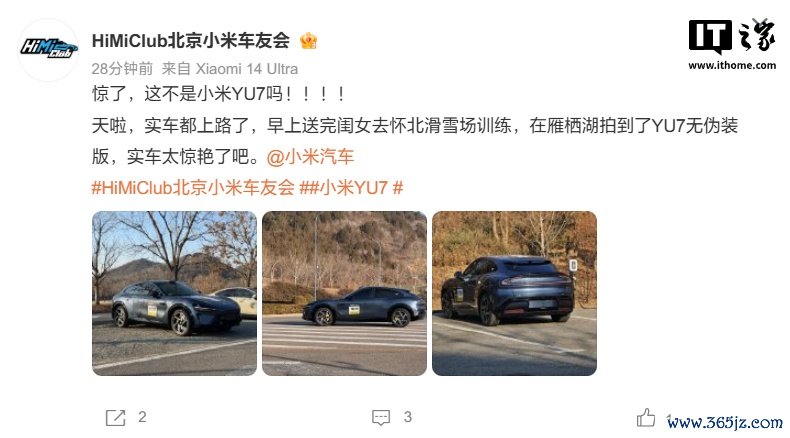This screenshot has height=438, width=790.
Task: Open the comments speech bubble icon
Action: click(381, 417)
